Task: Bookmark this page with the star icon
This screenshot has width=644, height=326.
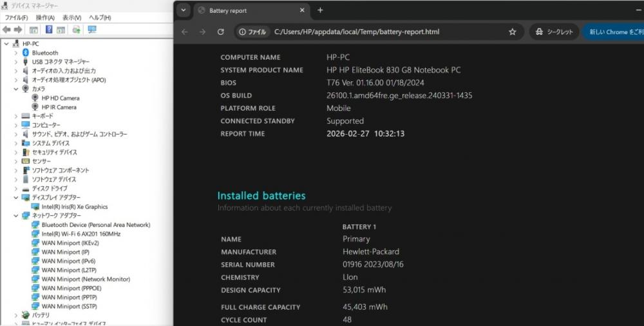Action: click(512, 32)
